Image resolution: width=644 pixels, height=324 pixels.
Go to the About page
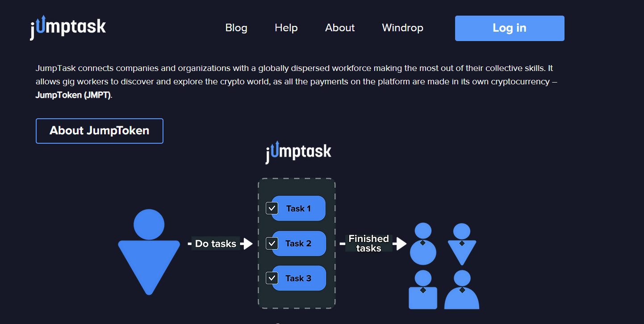point(340,28)
